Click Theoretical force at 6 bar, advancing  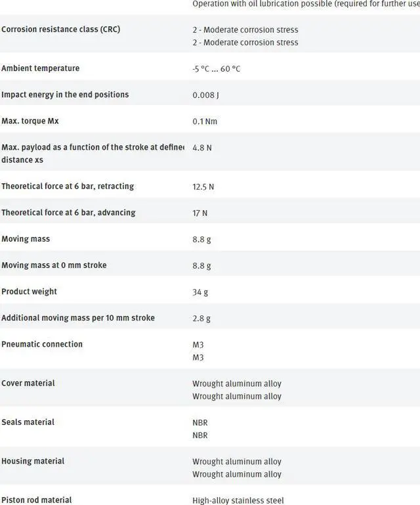pos(68,213)
